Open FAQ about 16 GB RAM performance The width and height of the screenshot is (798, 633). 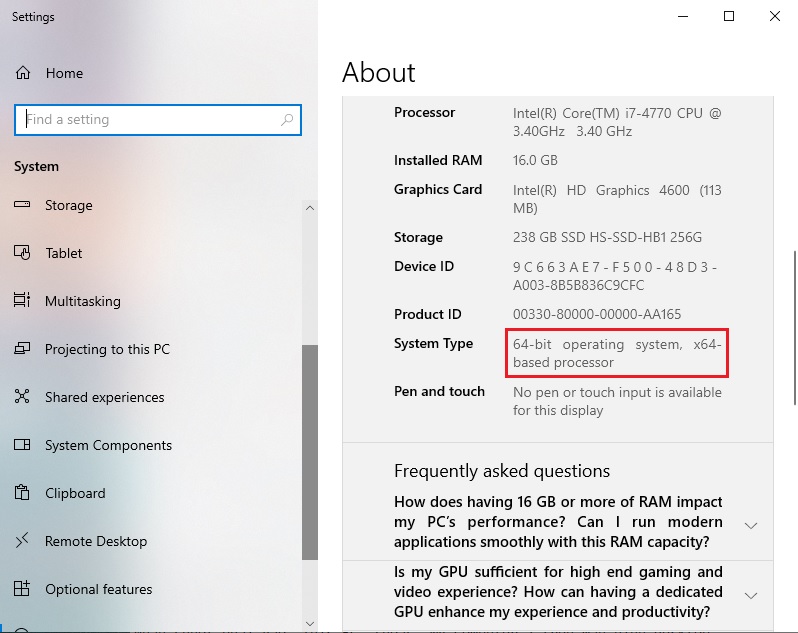(558, 522)
